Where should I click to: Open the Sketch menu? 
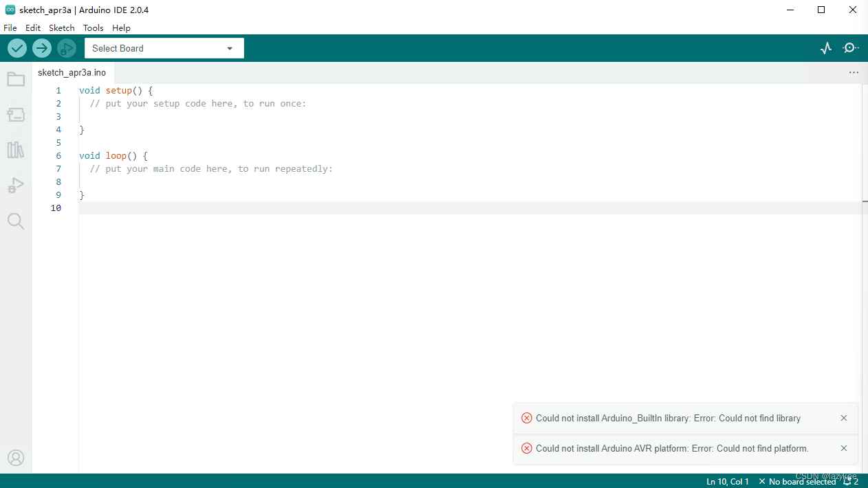pos(61,28)
